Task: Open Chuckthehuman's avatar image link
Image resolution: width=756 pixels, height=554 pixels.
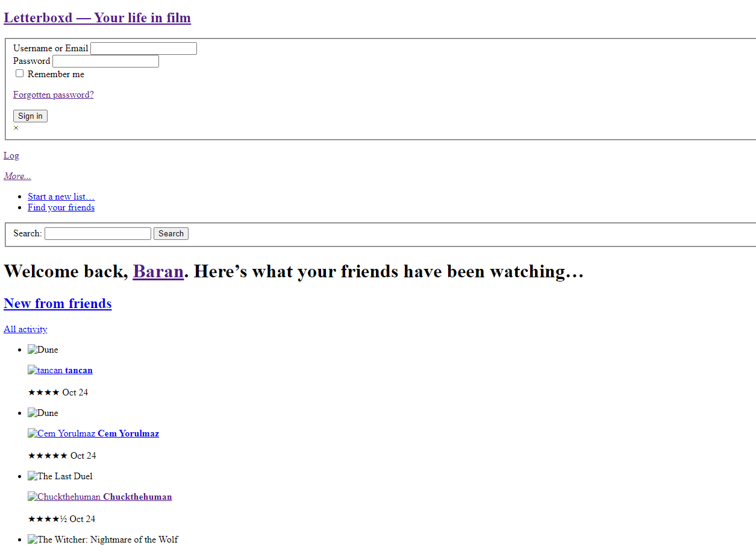Action: click(64, 497)
